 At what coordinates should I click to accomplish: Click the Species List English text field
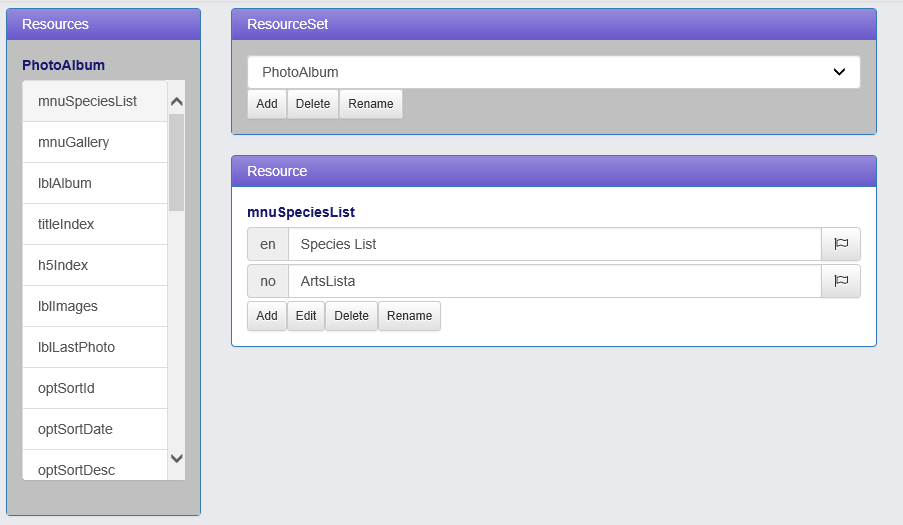pyautogui.click(x=554, y=244)
